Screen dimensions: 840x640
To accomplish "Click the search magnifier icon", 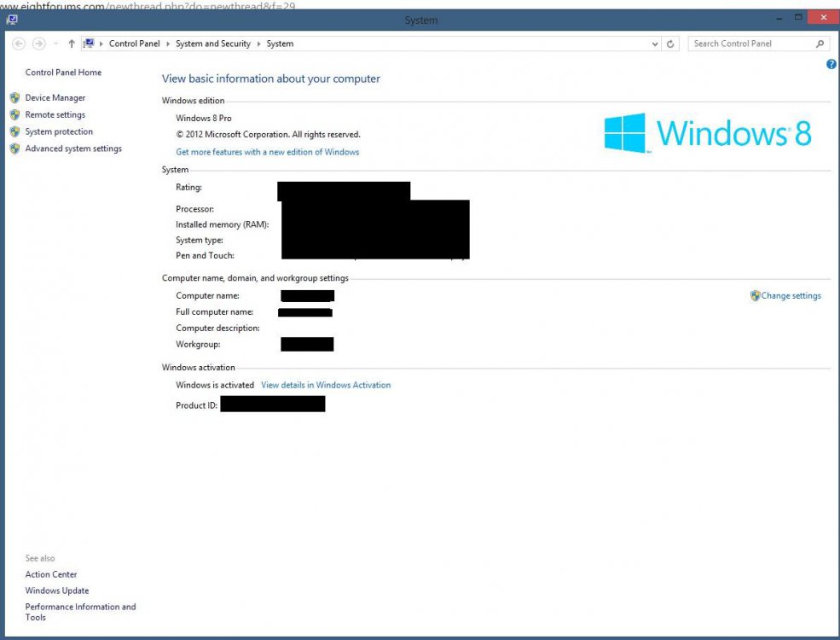I will pos(820,44).
